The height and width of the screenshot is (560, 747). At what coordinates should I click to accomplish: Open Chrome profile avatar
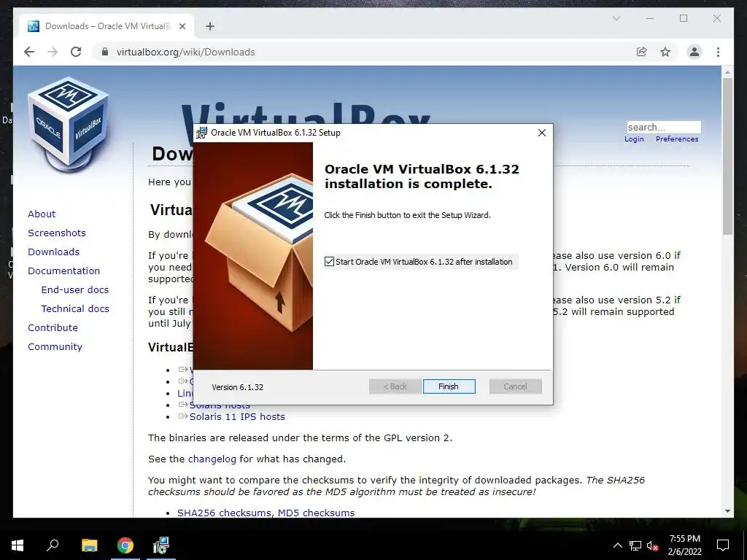(694, 52)
